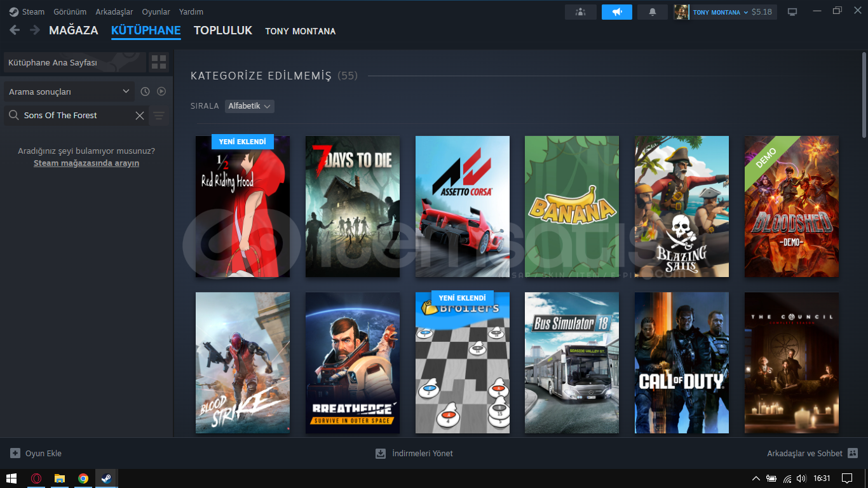This screenshot has width=868, height=488.
Task: Select the Broilers game cover
Action: tap(463, 363)
